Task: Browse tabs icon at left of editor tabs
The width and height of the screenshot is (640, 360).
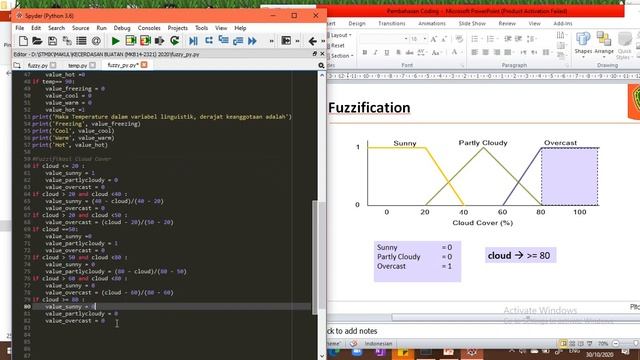Action: (17, 65)
